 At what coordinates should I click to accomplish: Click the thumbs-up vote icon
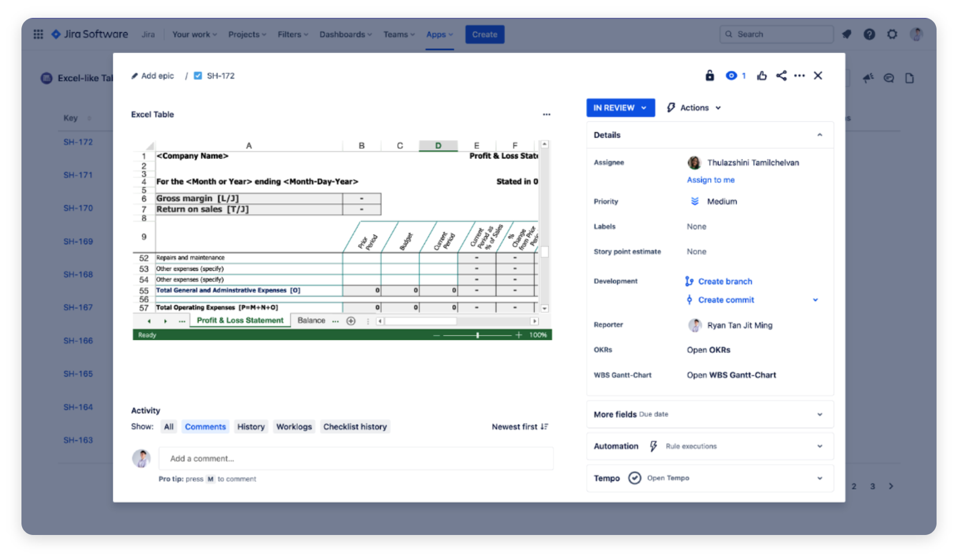click(761, 76)
